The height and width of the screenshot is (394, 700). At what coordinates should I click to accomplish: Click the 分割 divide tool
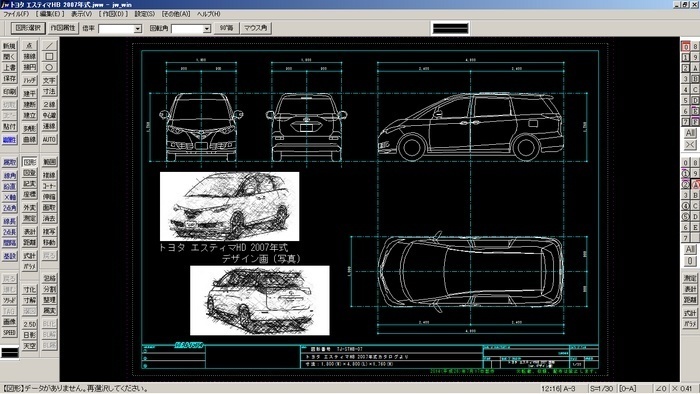tap(49, 289)
